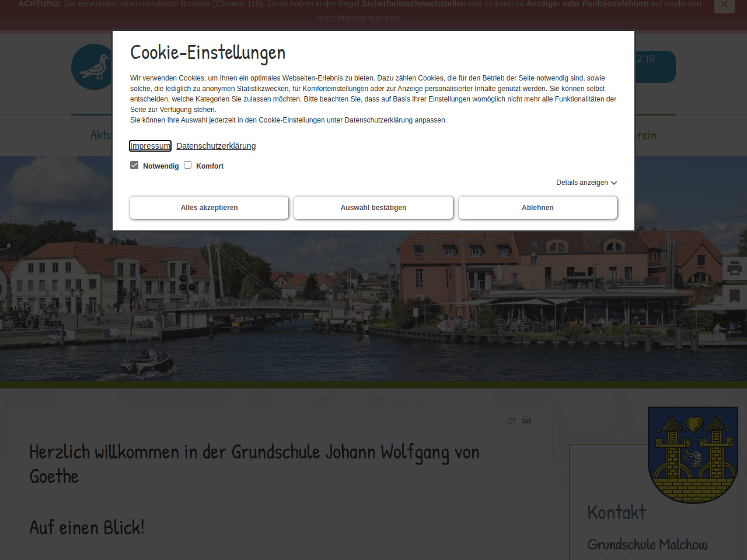The height and width of the screenshot is (560, 747).
Task: Enable the Komfort cookies checkbox
Action: (188, 165)
